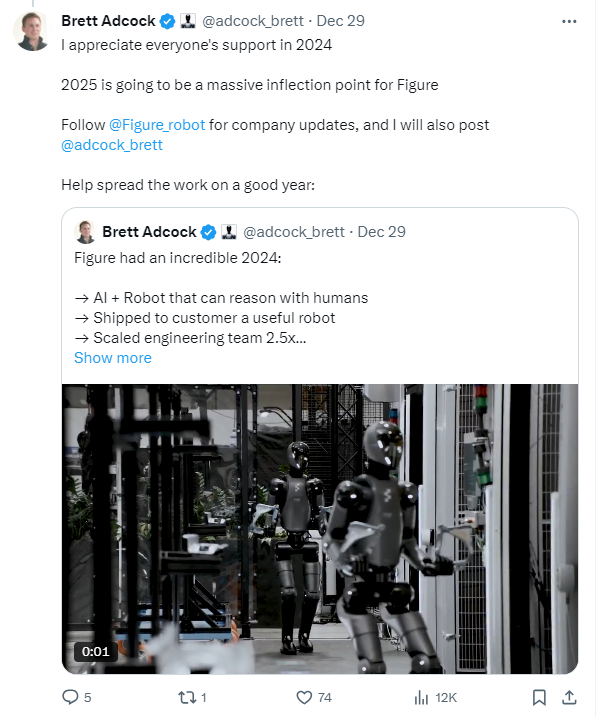Click the 0:01 video time indicator
This screenshot has height=717, width=600.
tap(96, 652)
